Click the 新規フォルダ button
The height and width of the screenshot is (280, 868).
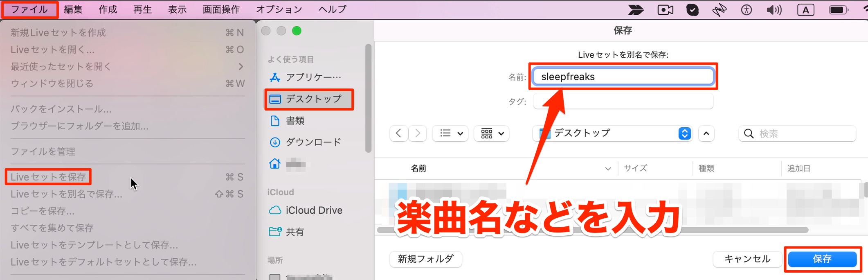[x=426, y=259]
